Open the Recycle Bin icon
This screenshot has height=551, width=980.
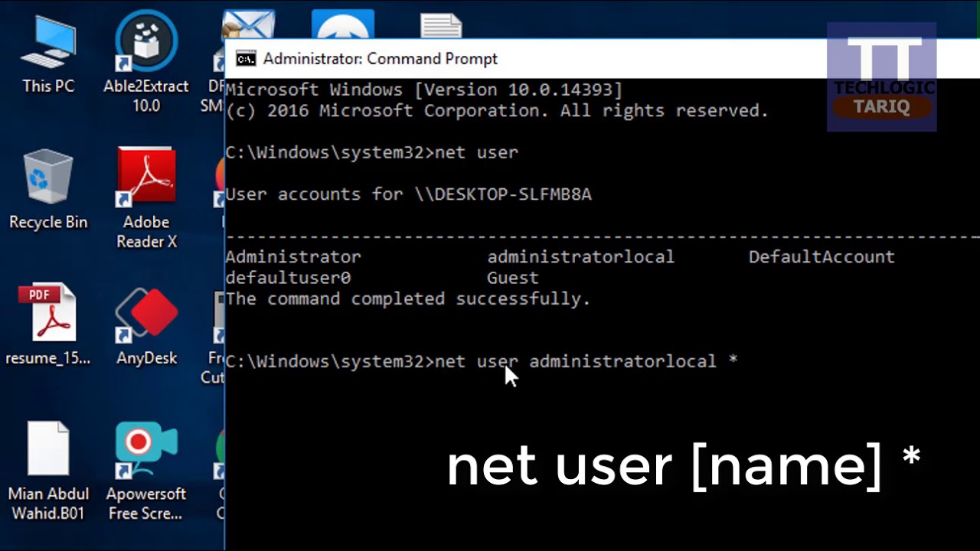pyautogui.click(x=48, y=190)
